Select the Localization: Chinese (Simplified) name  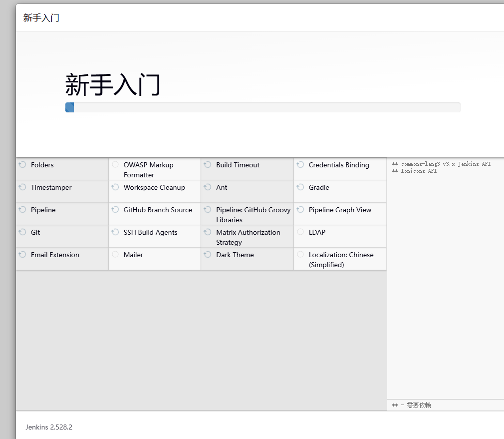click(x=341, y=260)
